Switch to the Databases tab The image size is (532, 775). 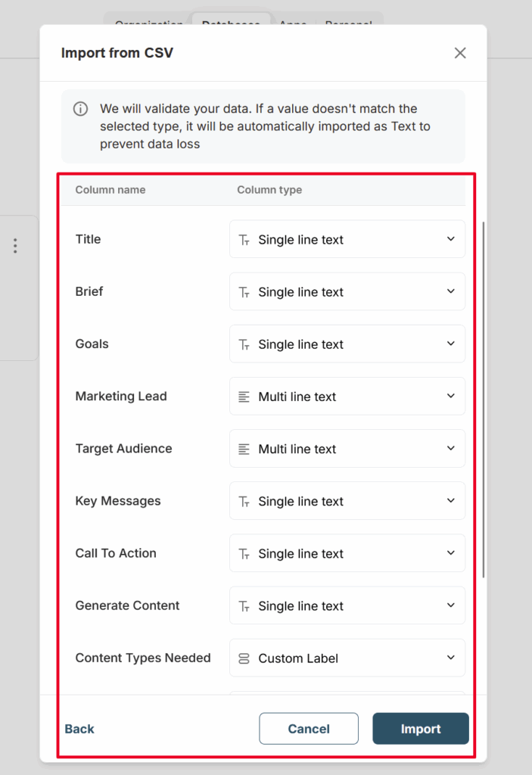pyautogui.click(x=231, y=23)
